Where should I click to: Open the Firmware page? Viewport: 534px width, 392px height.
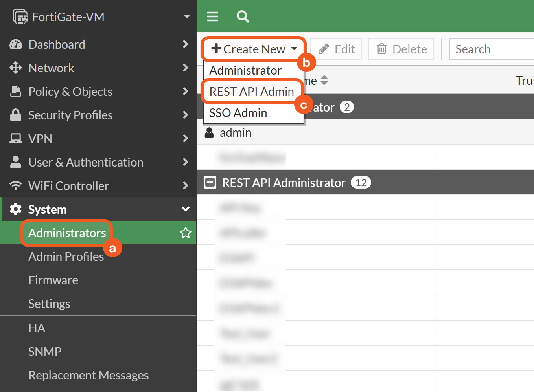(53, 280)
